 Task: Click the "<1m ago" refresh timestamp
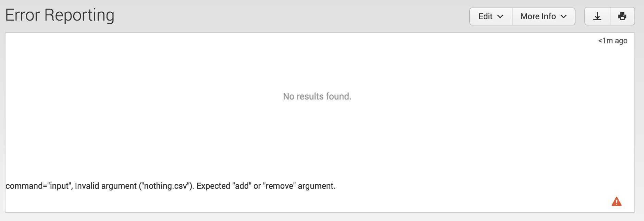click(612, 41)
